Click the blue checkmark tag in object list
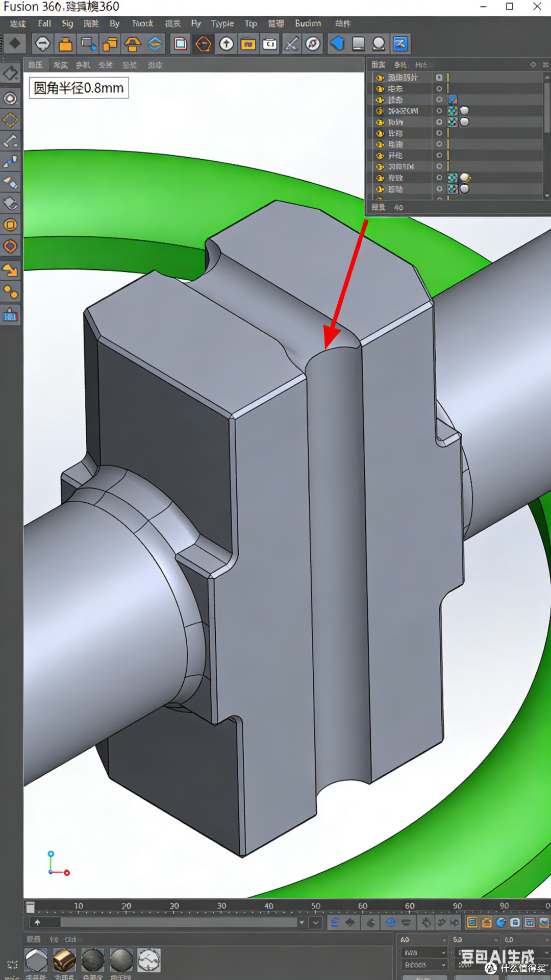551x980 pixels. point(453,100)
